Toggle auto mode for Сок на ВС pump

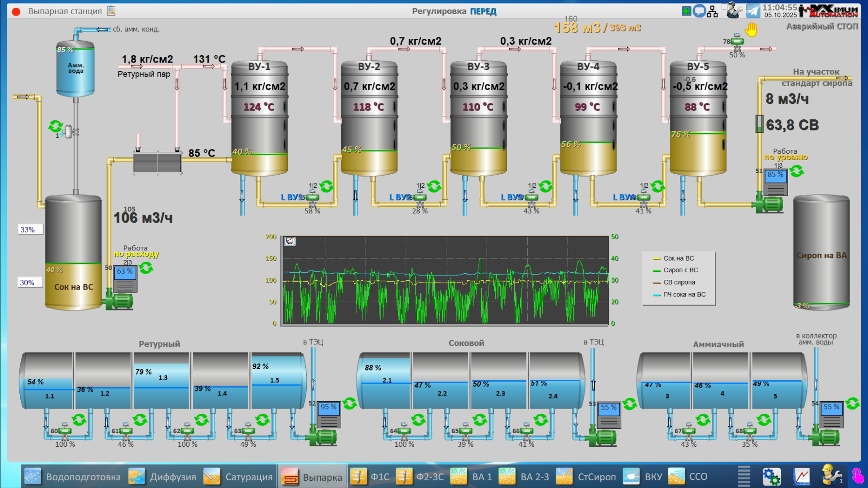pos(146,267)
